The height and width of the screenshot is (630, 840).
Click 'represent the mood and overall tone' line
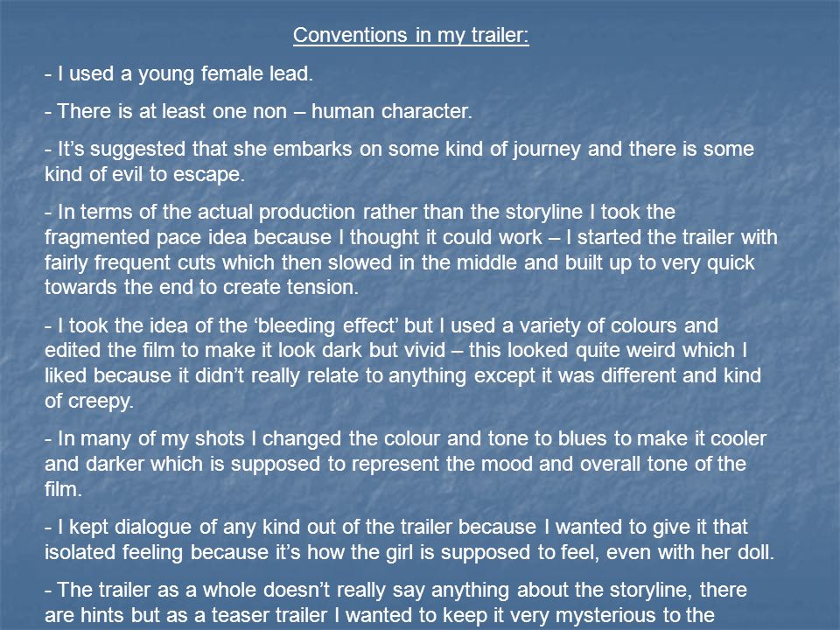(x=395, y=464)
